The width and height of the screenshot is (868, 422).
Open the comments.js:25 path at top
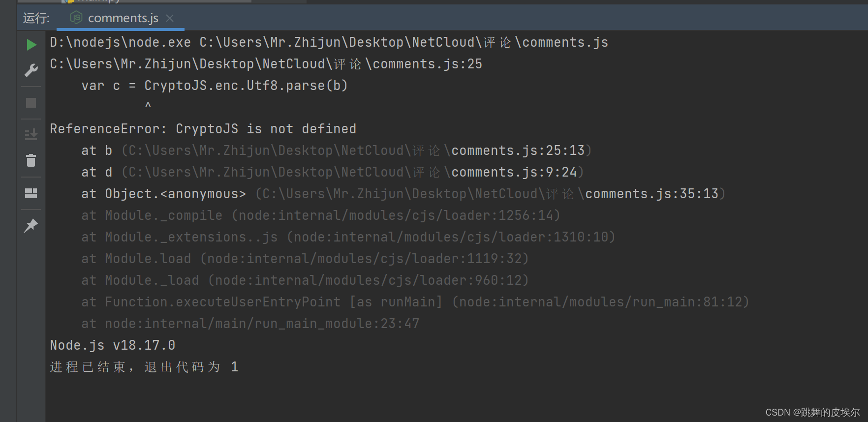pos(266,64)
